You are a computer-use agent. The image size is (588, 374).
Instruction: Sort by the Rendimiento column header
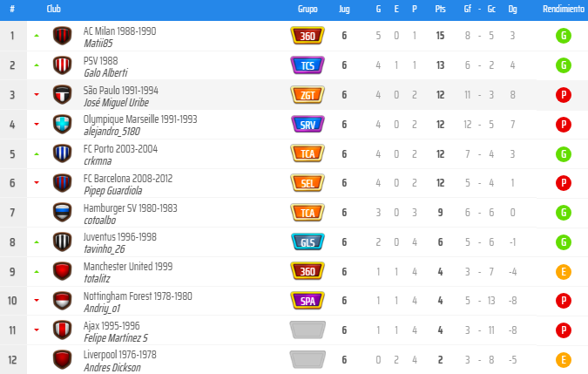563,8
